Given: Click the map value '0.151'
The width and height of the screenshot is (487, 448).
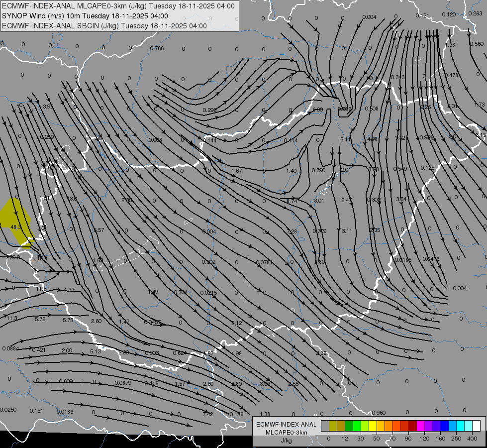Looking at the screenshot, I should tap(36, 411).
